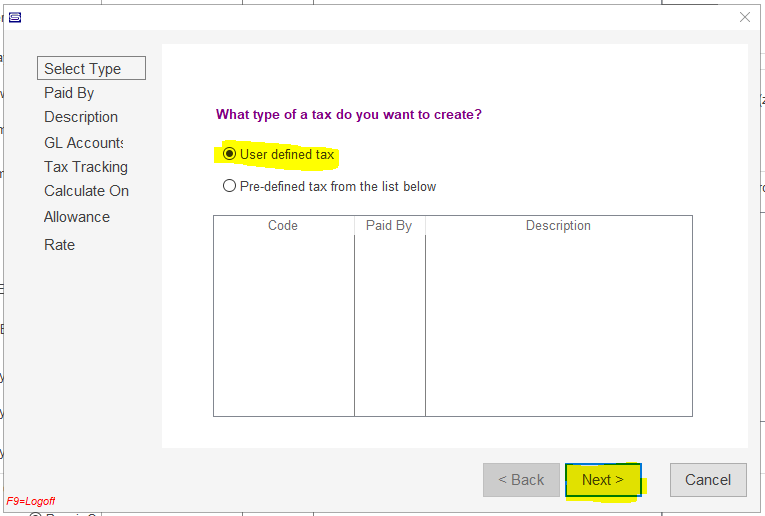Click inside the empty pre-defined tax list
Image resolution: width=765 pixels, height=516 pixels.
[x=453, y=325]
